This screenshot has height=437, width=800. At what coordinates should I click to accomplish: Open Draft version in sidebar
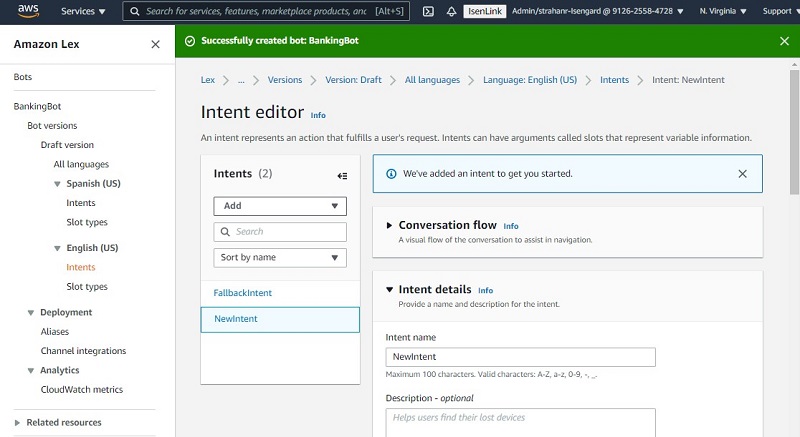point(67,145)
